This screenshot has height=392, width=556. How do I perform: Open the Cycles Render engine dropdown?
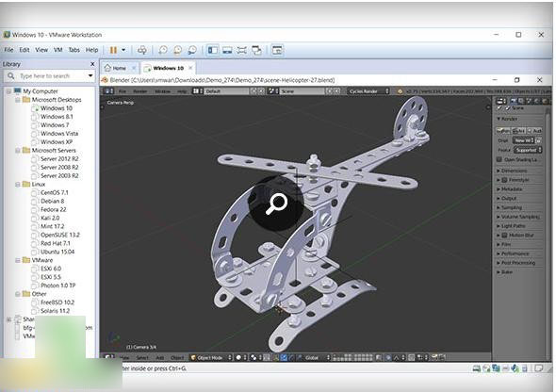[x=368, y=91]
